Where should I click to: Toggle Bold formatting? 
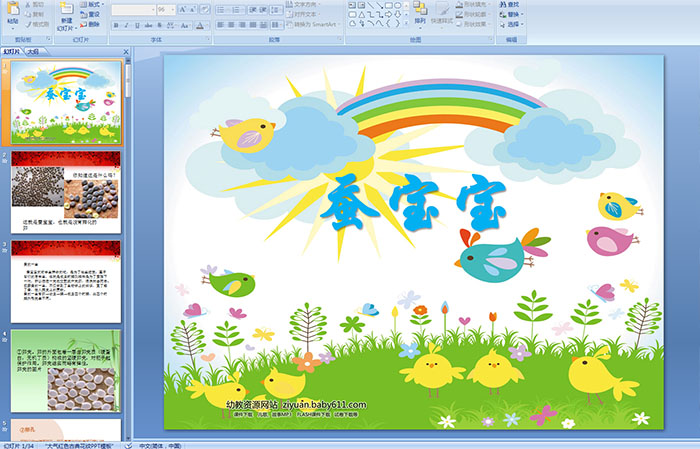point(116,25)
